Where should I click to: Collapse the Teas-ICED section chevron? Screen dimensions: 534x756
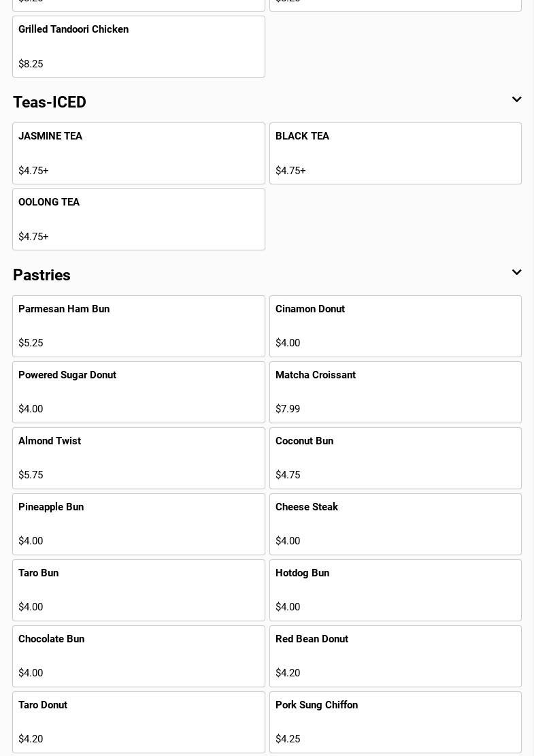click(x=516, y=100)
